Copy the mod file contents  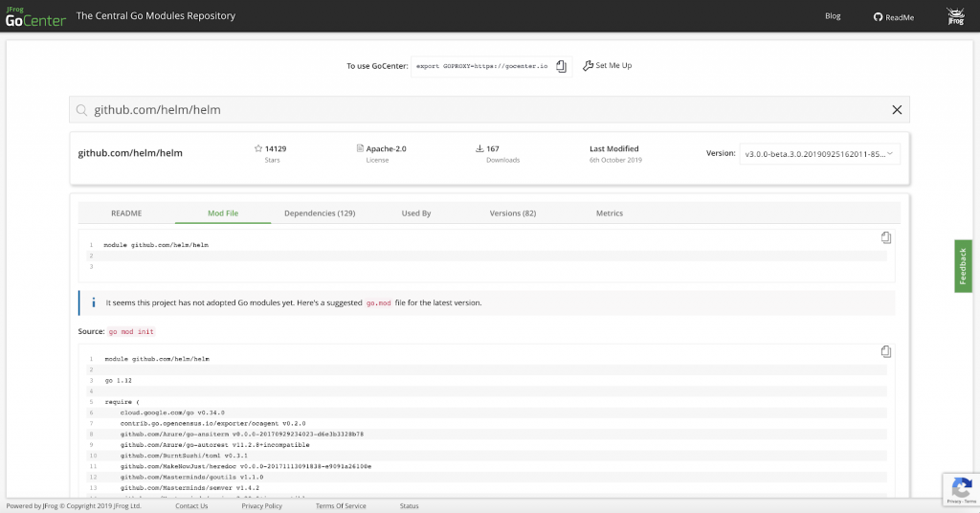click(886, 237)
